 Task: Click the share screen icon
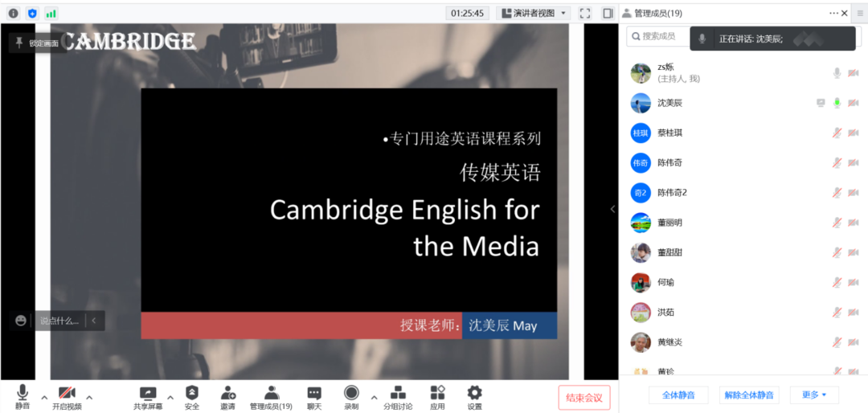pyautogui.click(x=148, y=393)
